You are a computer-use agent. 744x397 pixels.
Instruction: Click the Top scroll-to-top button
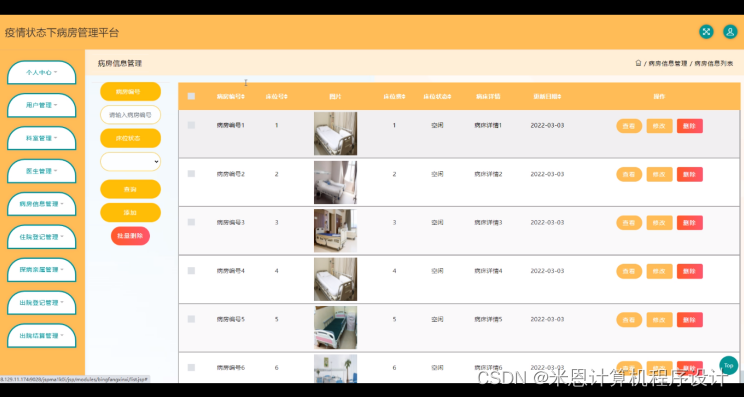(x=728, y=366)
